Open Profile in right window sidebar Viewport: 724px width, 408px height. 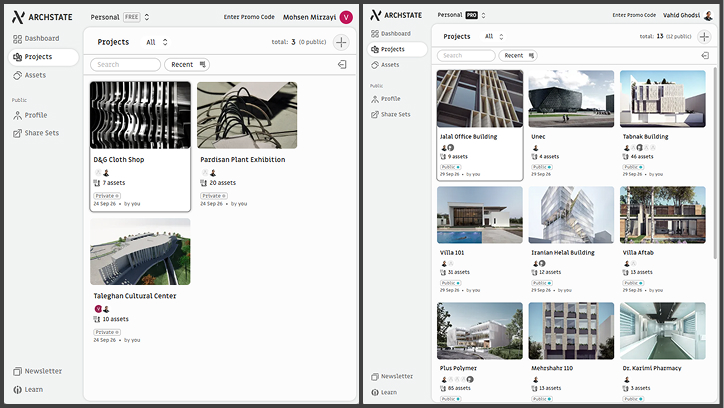point(386,98)
